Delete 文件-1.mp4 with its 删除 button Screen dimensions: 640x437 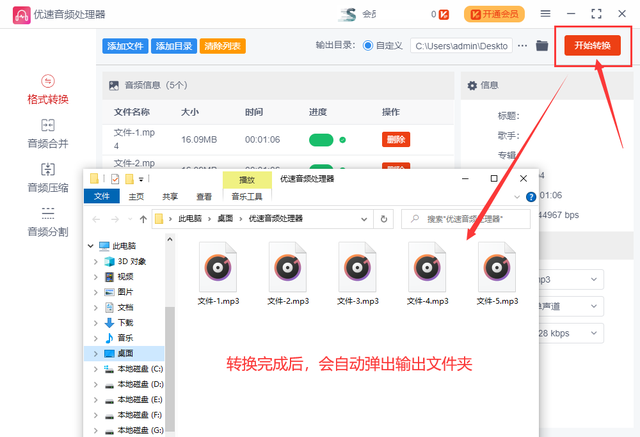click(x=396, y=140)
